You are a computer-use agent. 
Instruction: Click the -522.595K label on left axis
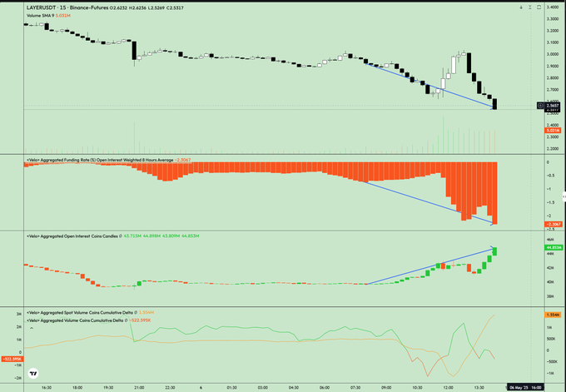12,359
